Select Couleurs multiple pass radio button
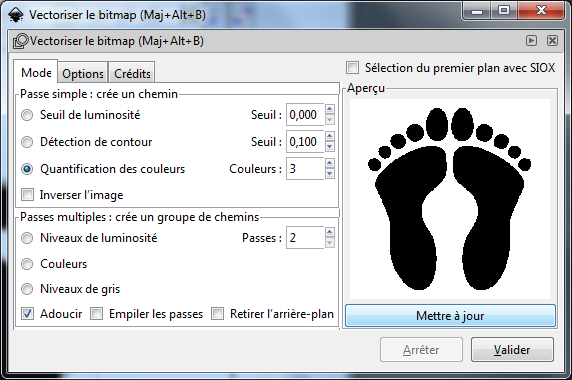This screenshot has width=572, height=380. click(x=27, y=264)
